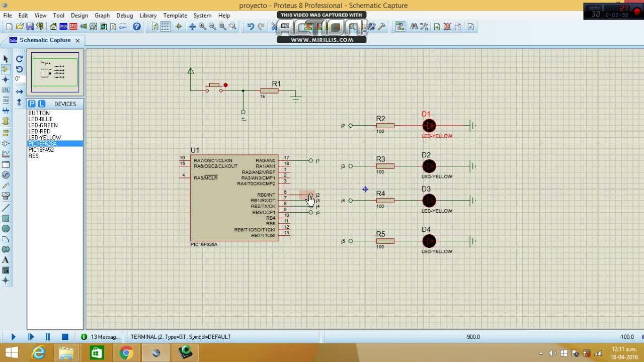Save the project using the floppy icon

[x=30, y=27]
